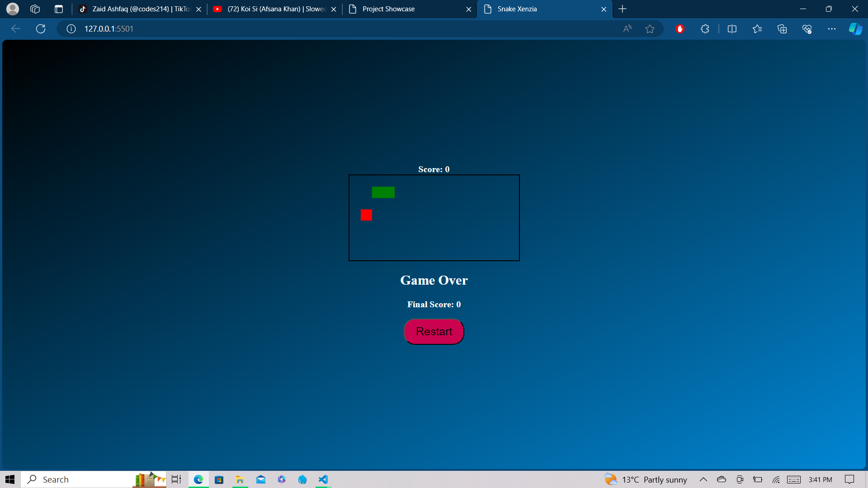The image size is (868, 488).
Task: Toggle Split screen view icon
Action: [732, 29]
